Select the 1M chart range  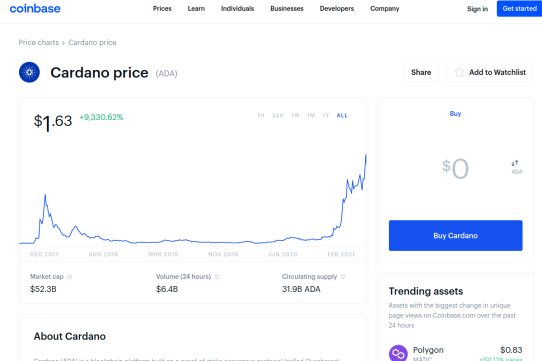point(311,115)
